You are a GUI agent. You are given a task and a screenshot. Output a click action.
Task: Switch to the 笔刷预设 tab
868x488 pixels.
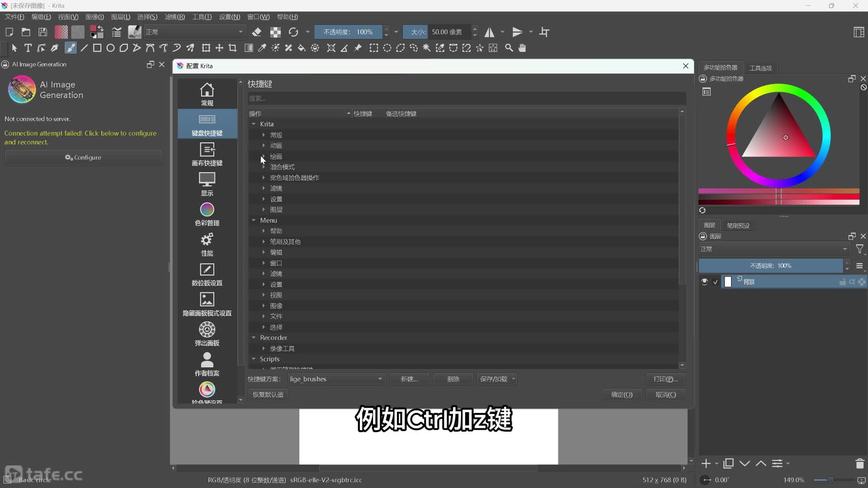click(738, 225)
